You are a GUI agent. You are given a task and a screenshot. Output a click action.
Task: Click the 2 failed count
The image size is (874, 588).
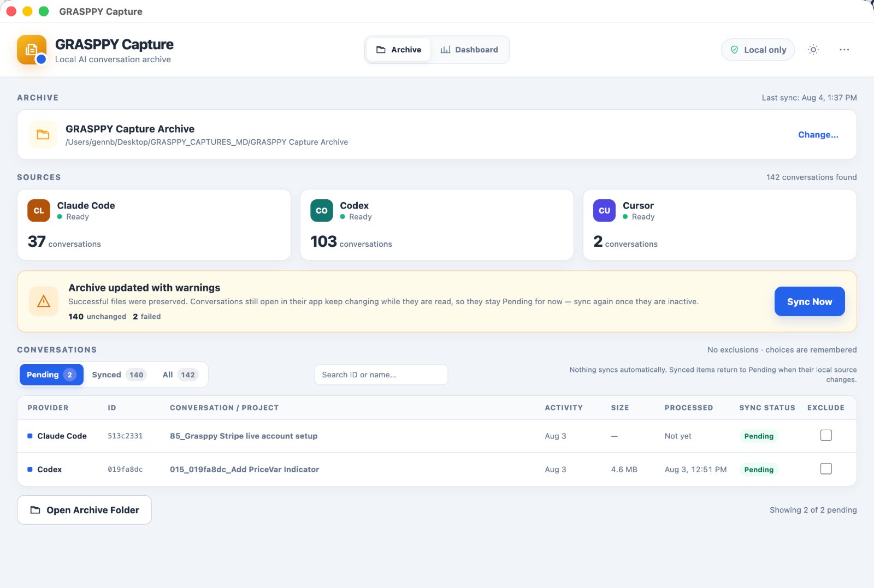[147, 317]
